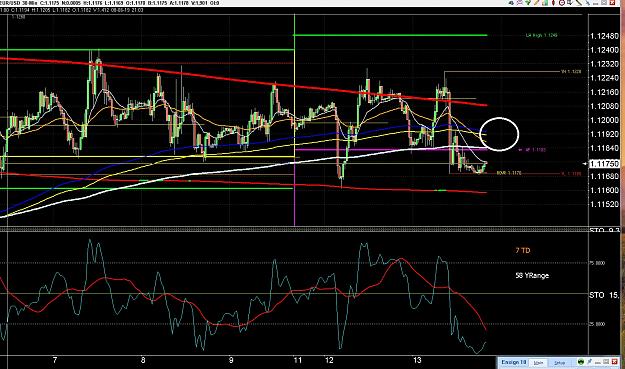The height and width of the screenshot is (369, 625).
Task: Click the magenta level label near 1.1183
Action: (x=532, y=150)
